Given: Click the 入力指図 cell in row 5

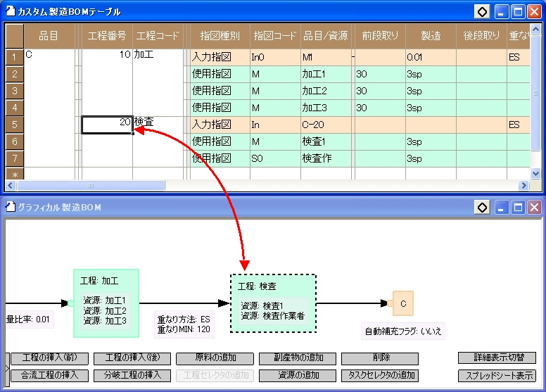Looking at the screenshot, I should (220, 125).
